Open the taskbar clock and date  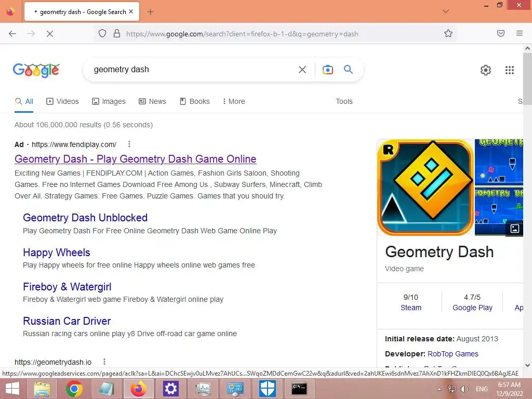(509, 389)
